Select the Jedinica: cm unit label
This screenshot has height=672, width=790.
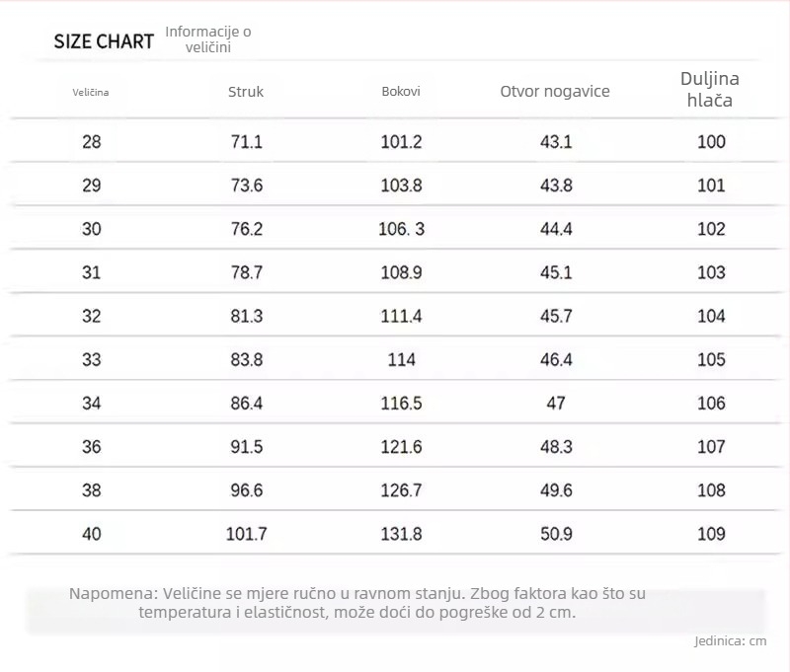click(x=731, y=640)
